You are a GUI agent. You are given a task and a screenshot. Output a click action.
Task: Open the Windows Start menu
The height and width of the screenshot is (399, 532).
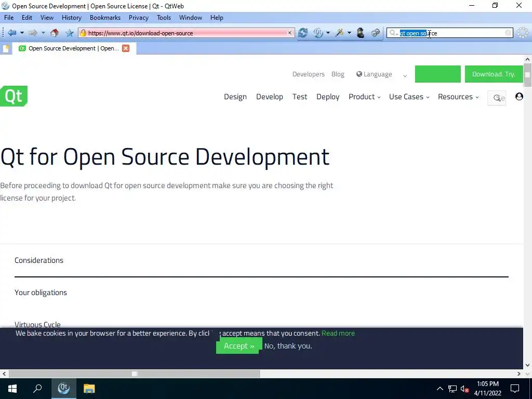coord(12,389)
